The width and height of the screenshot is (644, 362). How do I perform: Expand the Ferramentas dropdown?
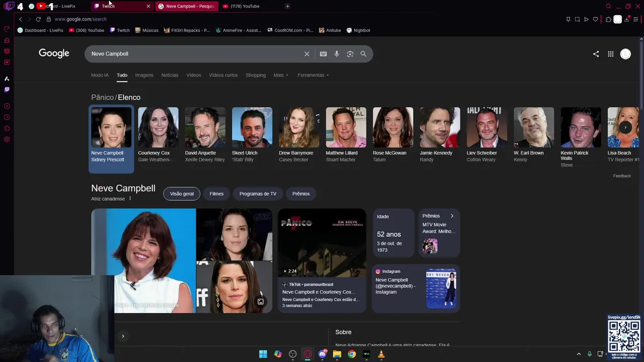(313, 75)
